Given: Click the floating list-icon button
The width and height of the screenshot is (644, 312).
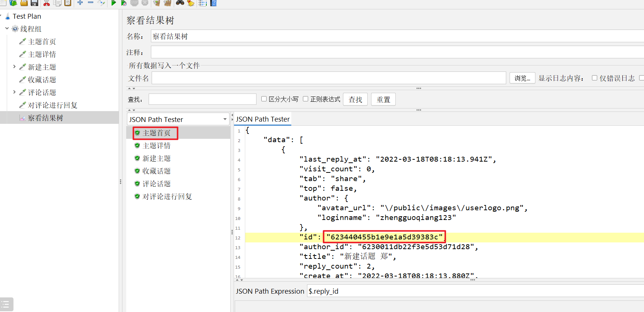Looking at the screenshot, I should pos(6,304).
